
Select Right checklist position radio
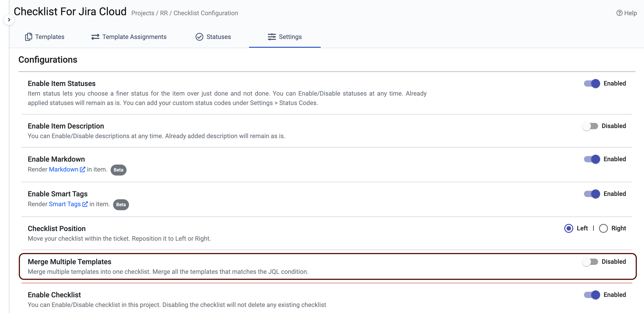pyautogui.click(x=603, y=228)
